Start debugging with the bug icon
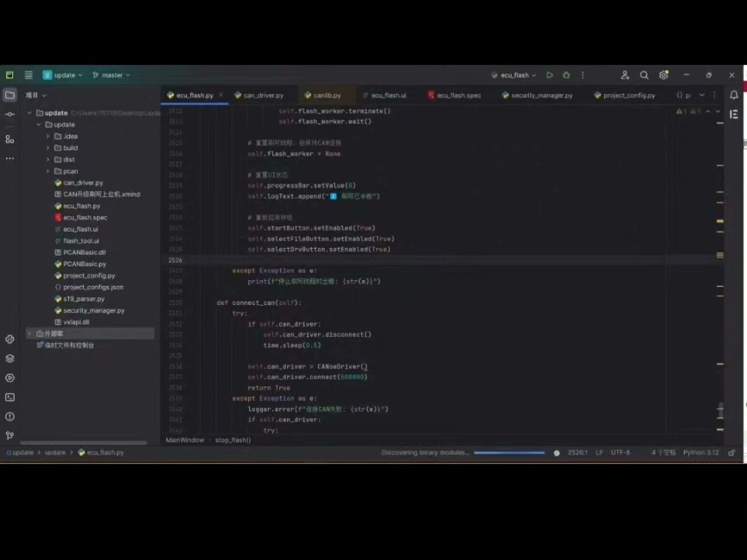The height and width of the screenshot is (560, 747). (x=566, y=75)
